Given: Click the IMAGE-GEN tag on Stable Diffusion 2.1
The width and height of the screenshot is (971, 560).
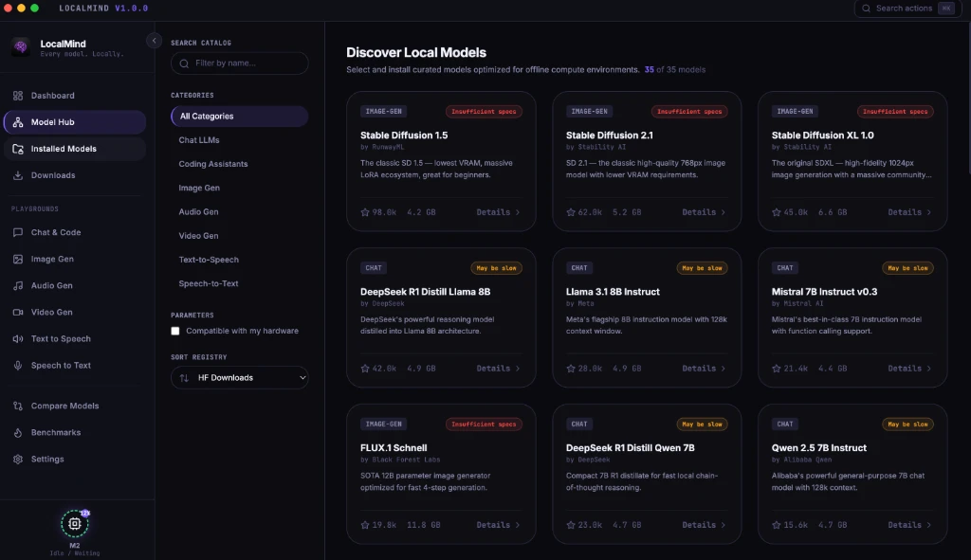Looking at the screenshot, I should (x=589, y=112).
